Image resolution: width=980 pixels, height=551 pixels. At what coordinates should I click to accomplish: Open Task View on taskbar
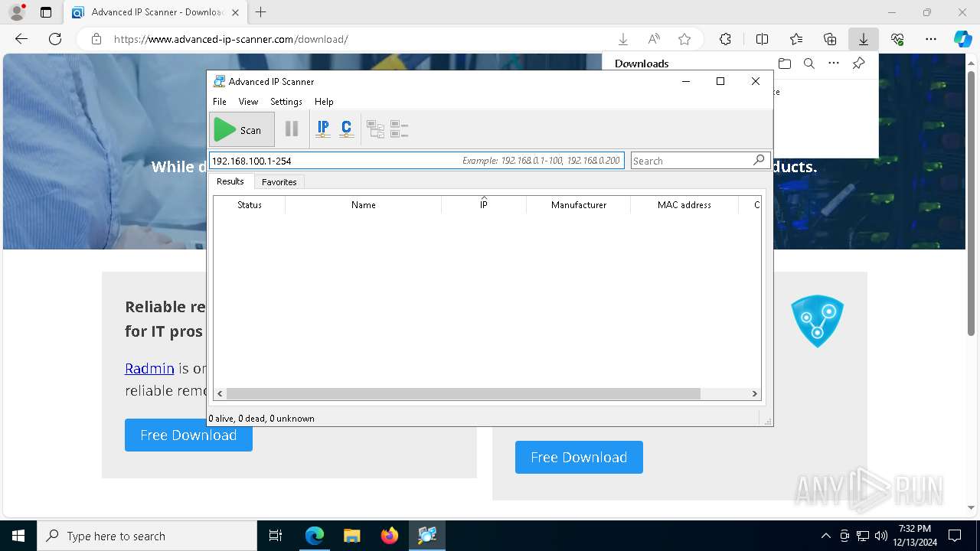(276, 536)
